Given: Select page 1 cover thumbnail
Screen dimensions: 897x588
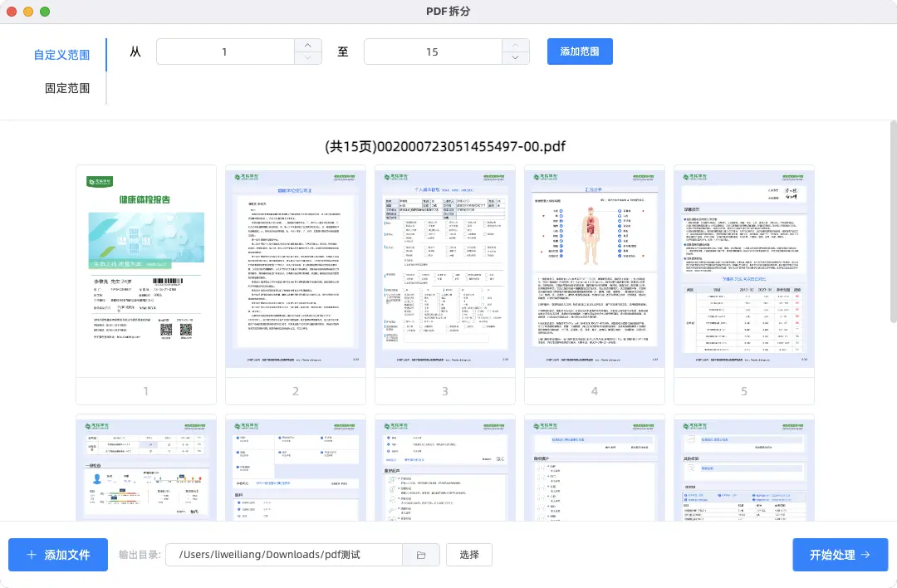Looking at the screenshot, I should tap(146, 285).
